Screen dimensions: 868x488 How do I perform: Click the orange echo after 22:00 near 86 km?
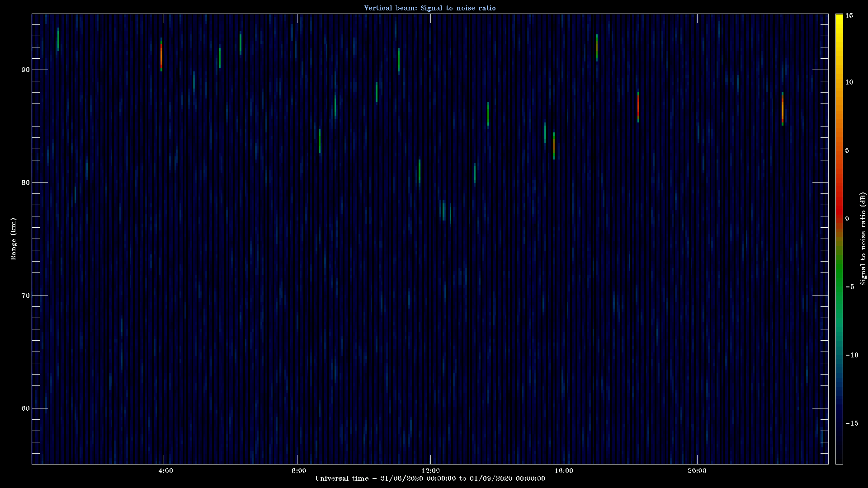pos(783,109)
